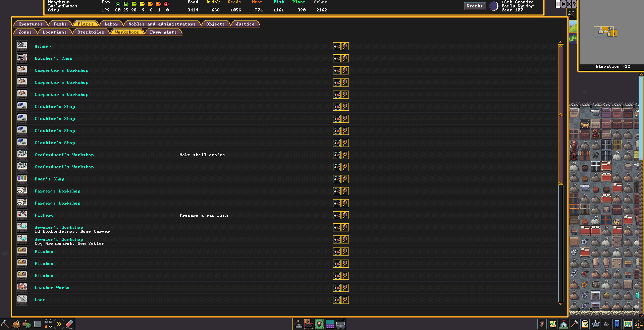
Task: Select the eraser designation tool
Action: click(x=69, y=324)
